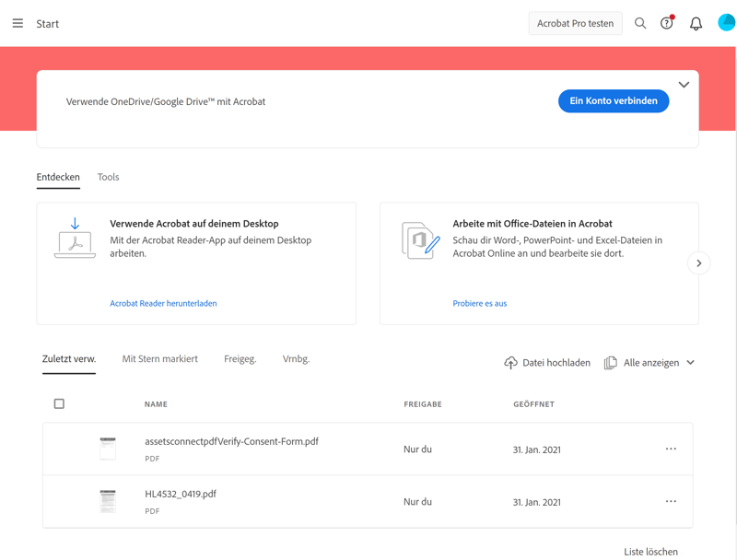Open the help question mark icon

[x=666, y=24]
